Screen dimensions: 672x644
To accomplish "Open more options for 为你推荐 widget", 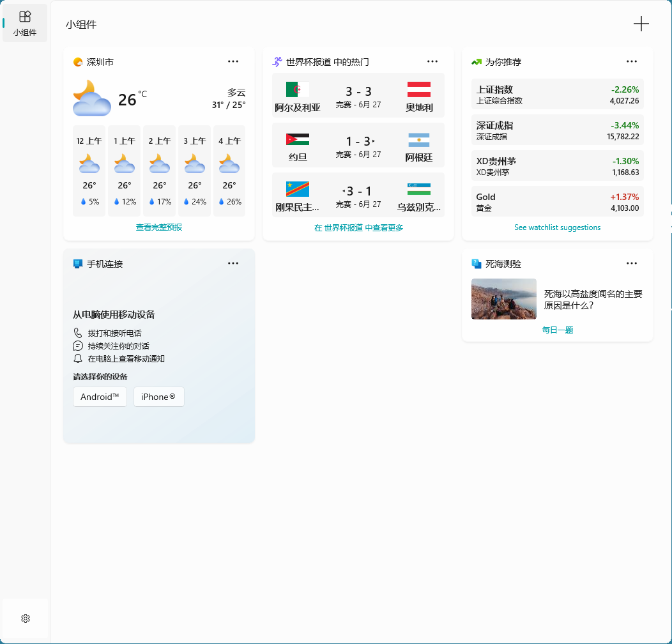I will pos(632,61).
